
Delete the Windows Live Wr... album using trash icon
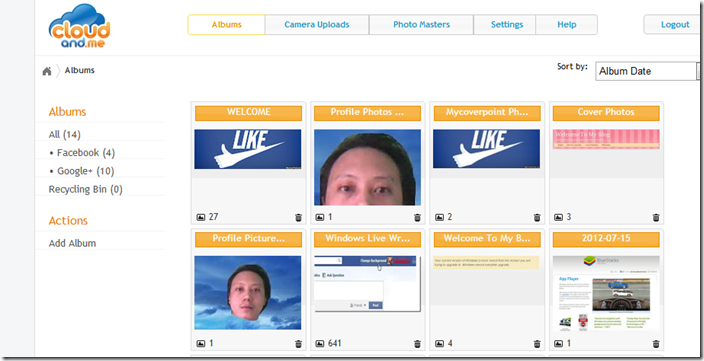[x=417, y=344]
